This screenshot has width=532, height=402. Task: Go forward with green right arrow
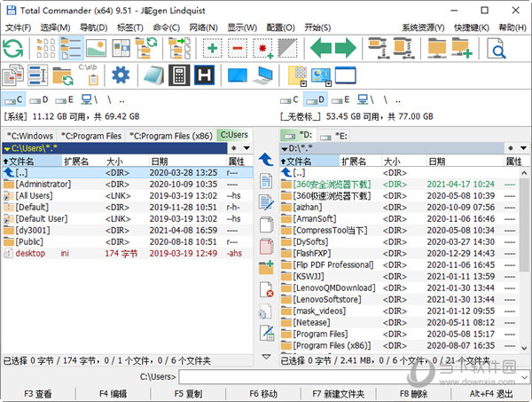[346, 48]
